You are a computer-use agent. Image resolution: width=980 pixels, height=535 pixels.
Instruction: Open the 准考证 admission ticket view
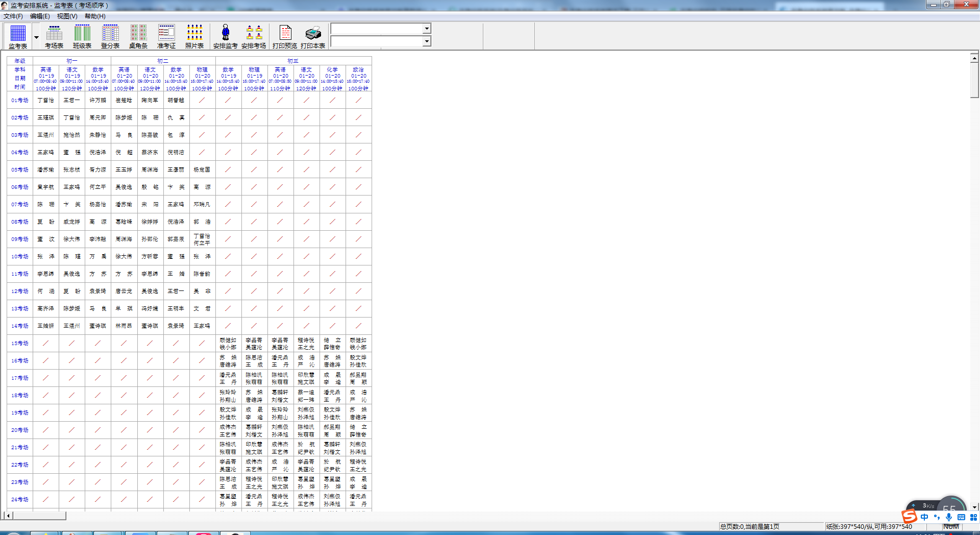coord(166,36)
